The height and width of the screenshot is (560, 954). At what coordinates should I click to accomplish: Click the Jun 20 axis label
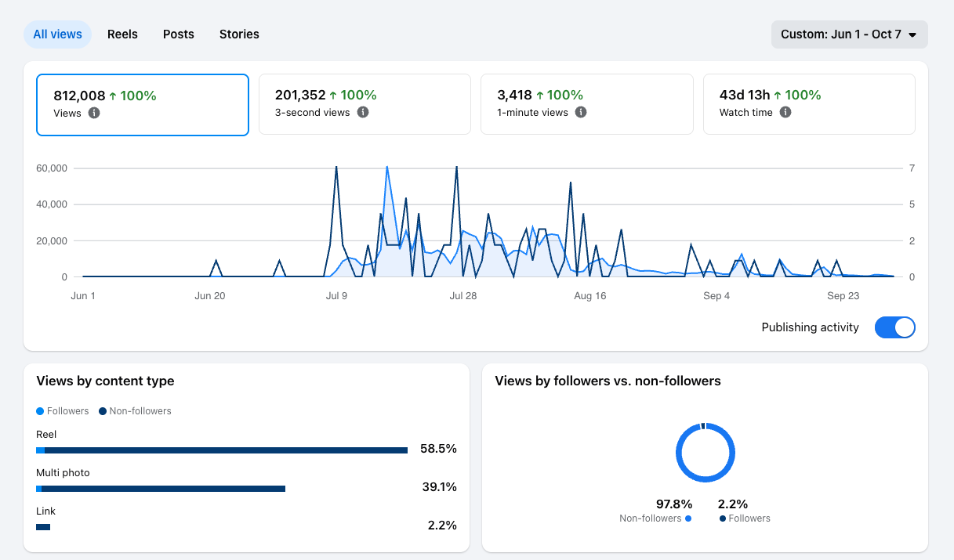pos(209,296)
